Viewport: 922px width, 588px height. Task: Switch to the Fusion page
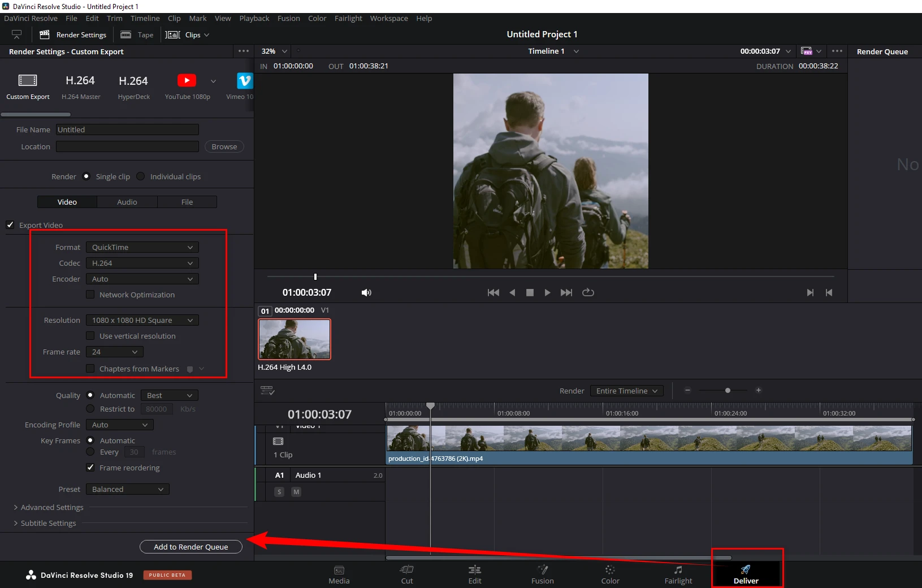click(543, 574)
